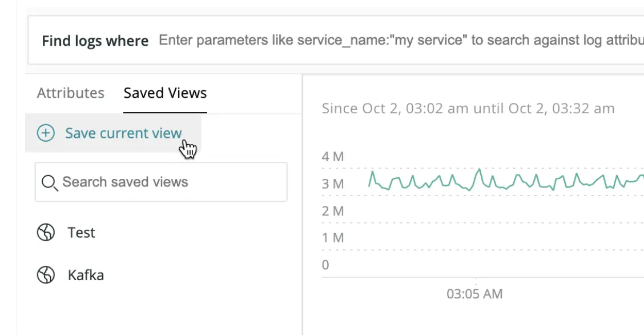The width and height of the screenshot is (644, 335).
Task: Click the plus icon beside Save current view
Action: point(46,133)
